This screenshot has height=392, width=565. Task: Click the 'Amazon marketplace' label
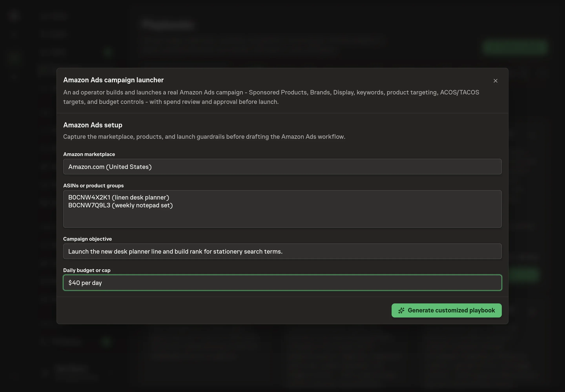(x=89, y=154)
